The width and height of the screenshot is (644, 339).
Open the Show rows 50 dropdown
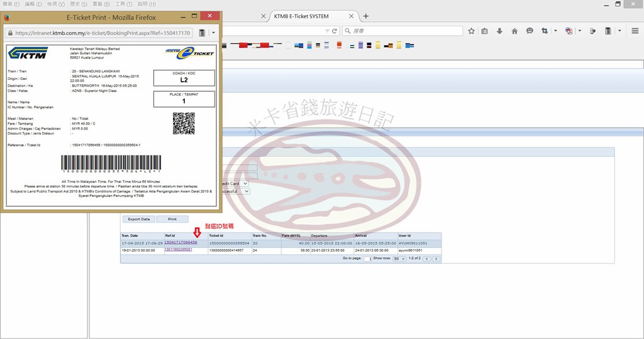tap(399, 259)
